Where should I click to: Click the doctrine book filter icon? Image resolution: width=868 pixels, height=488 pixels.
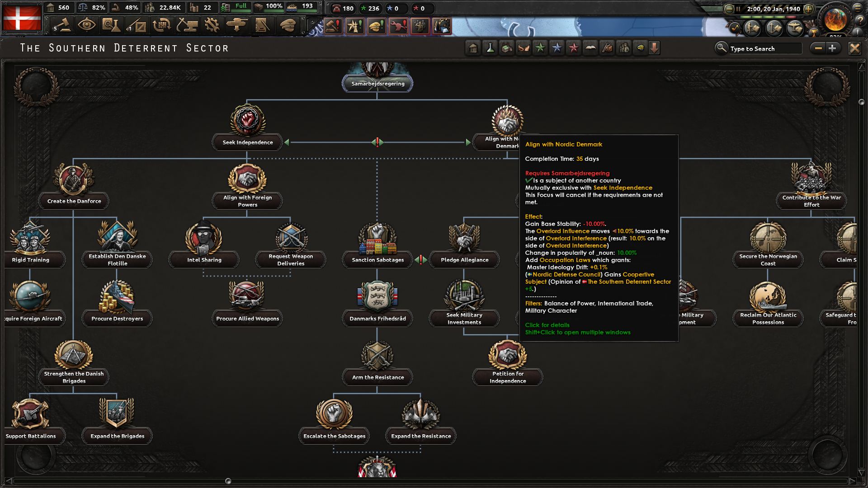coord(590,48)
